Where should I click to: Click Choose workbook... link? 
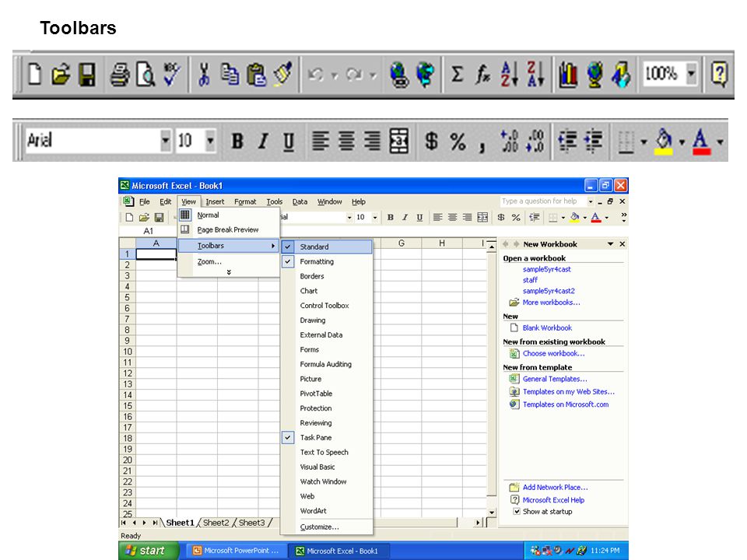(x=553, y=353)
